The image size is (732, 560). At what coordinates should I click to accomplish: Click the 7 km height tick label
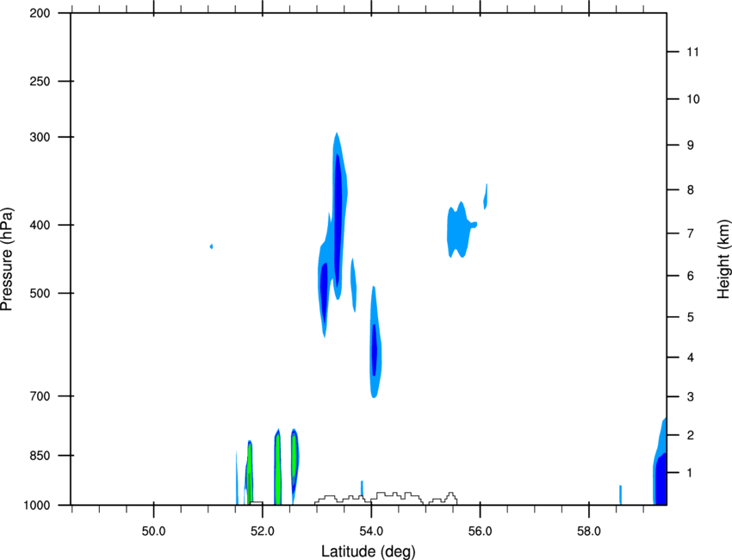(x=691, y=233)
